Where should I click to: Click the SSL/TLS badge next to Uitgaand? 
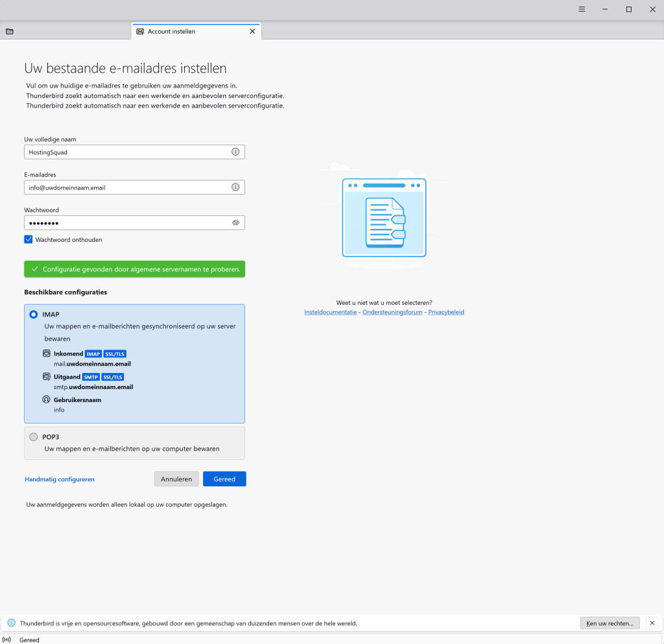click(x=113, y=377)
